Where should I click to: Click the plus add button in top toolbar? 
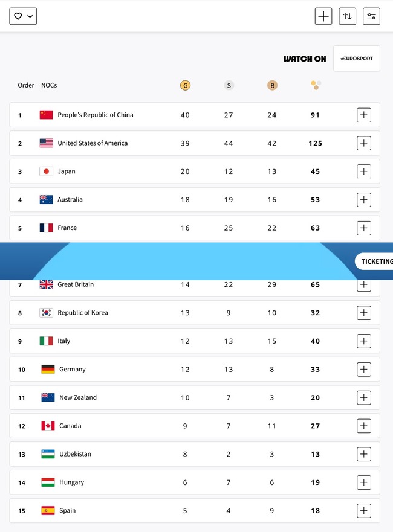pyautogui.click(x=323, y=16)
